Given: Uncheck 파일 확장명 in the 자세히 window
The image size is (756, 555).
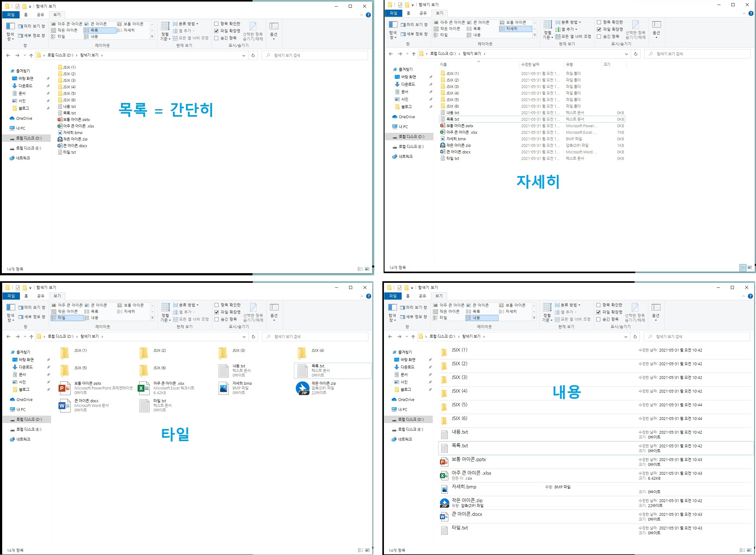Looking at the screenshot, I should 599,29.
